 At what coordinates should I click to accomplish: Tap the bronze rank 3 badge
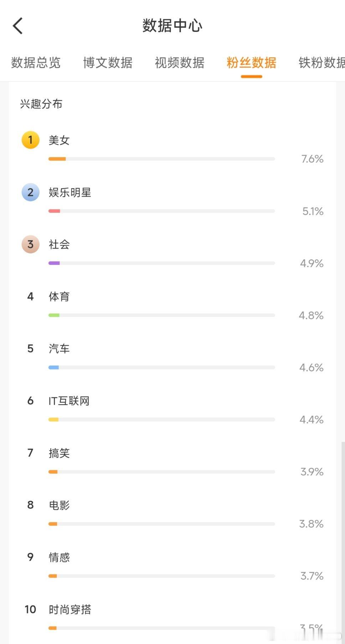pos(30,244)
